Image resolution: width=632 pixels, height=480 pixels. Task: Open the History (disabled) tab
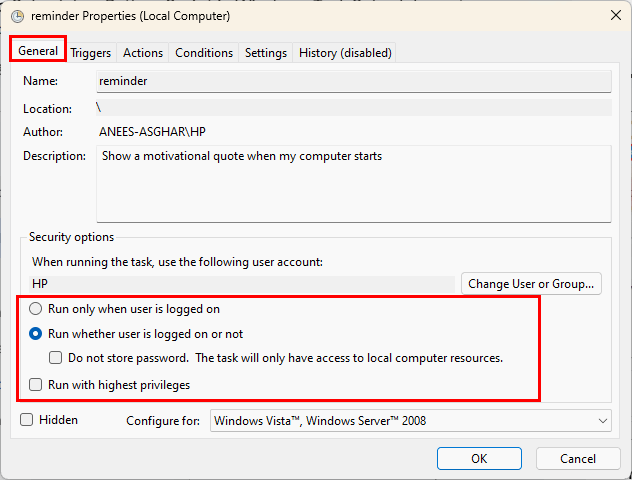345,53
